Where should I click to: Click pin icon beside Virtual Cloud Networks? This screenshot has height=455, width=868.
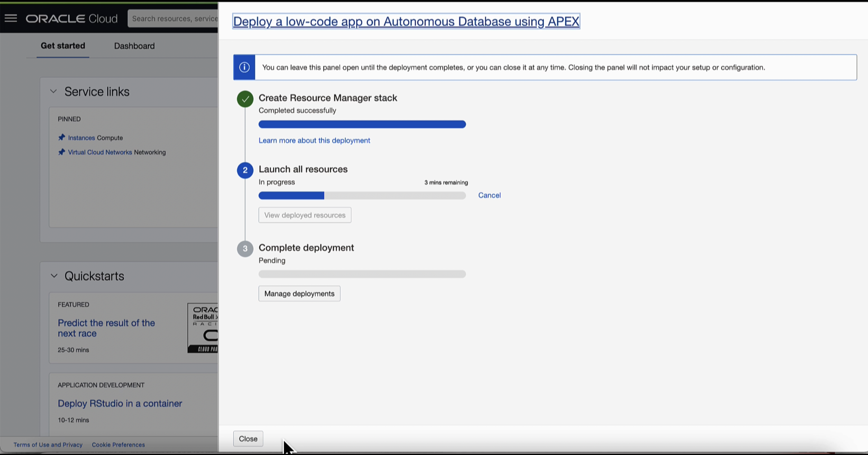click(x=61, y=152)
